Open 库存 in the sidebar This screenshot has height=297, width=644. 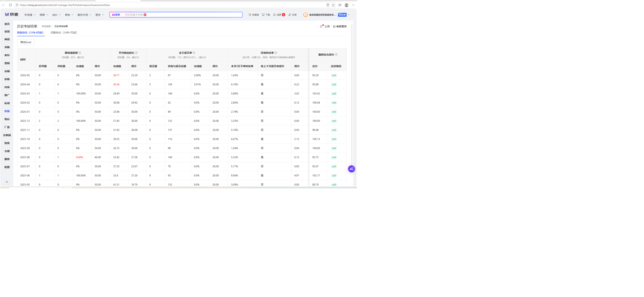point(7,55)
